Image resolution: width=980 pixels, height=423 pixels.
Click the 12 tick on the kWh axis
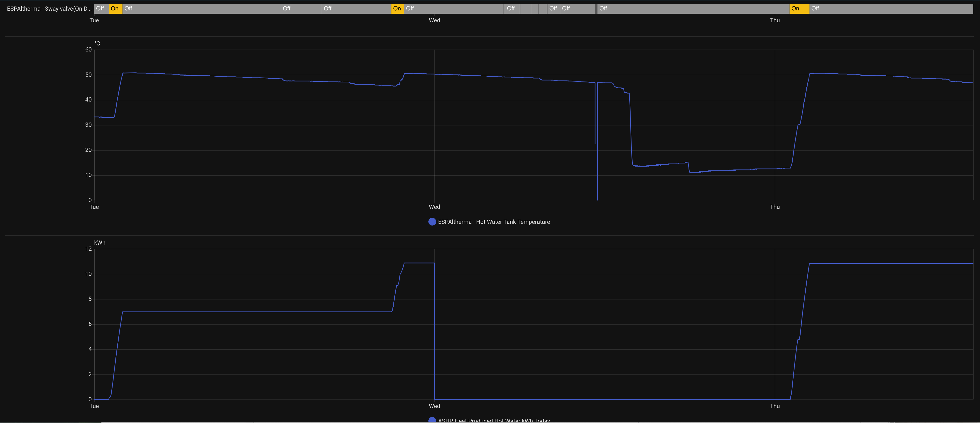(x=88, y=249)
